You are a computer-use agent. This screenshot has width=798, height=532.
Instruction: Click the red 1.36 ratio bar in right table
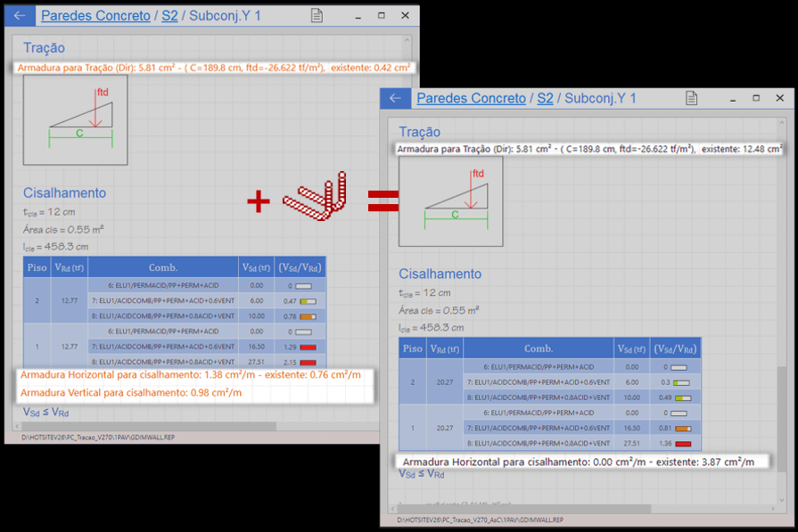tap(682, 444)
